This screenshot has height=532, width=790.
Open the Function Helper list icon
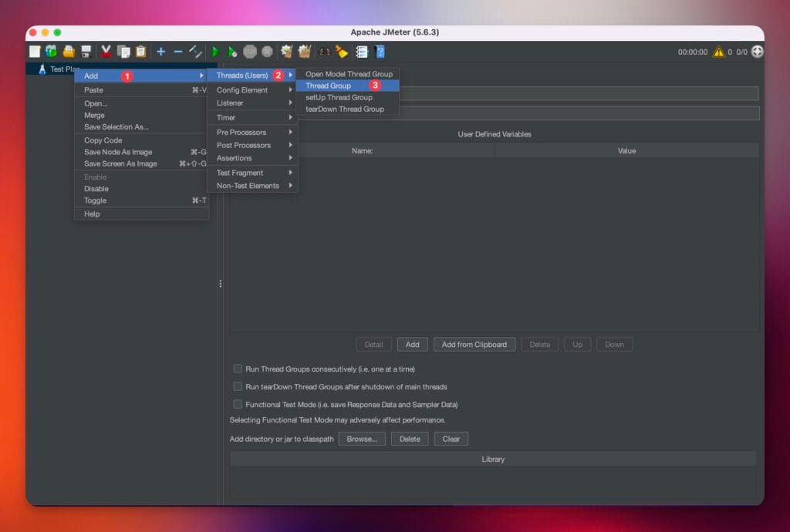[x=362, y=52]
